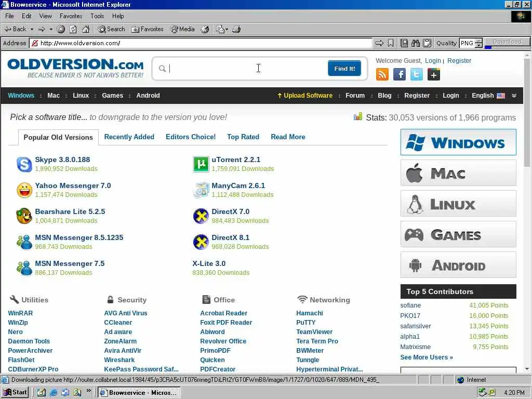This screenshot has width=532, height=399.
Task: Click the large Windows platform banner
Action: click(x=458, y=142)
